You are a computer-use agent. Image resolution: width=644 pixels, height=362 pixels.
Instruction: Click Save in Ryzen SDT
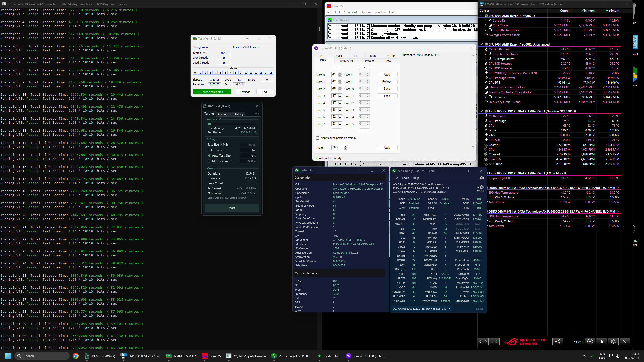(387, 89)
